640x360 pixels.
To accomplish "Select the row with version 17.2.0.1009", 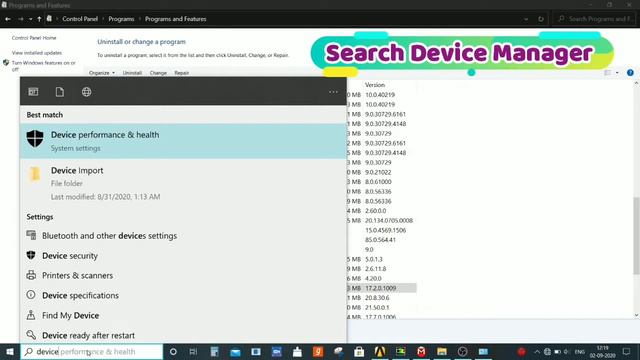I will [x=382, y=288].
